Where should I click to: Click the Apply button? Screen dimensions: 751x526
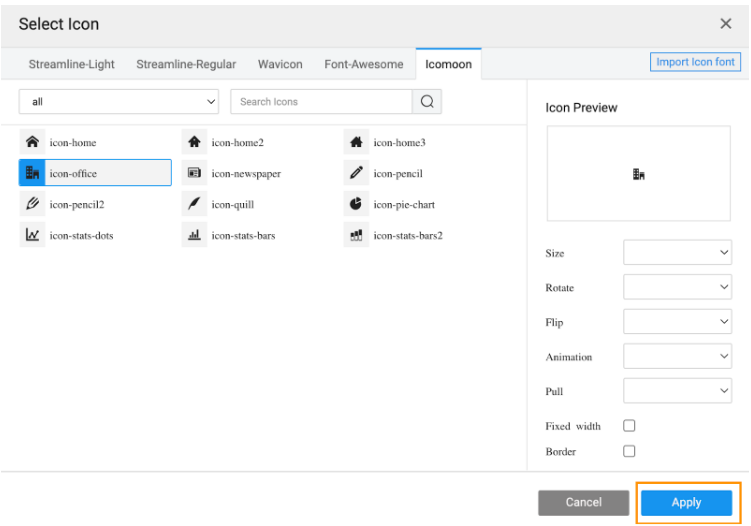686,503
